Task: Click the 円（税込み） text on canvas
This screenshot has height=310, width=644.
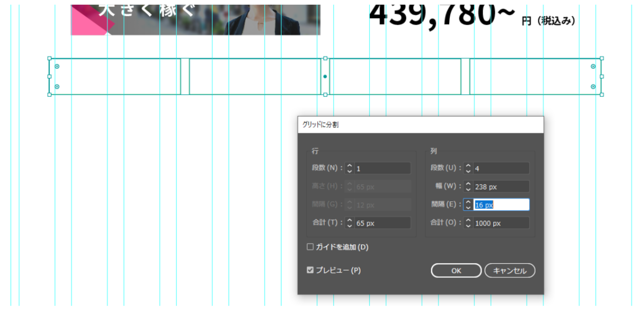Action: [x=548, y=21]
